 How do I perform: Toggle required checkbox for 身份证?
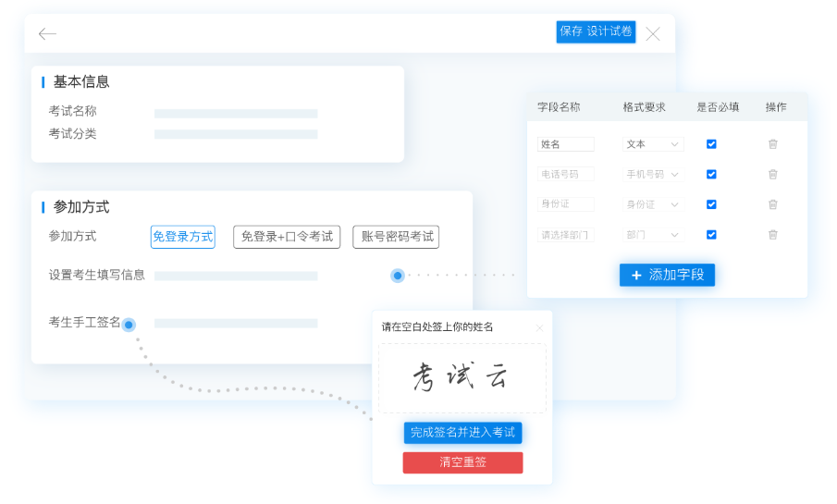711,204
